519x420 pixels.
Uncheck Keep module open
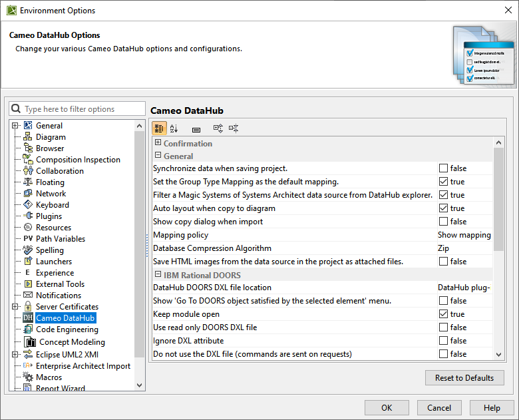tap(443, 314)
